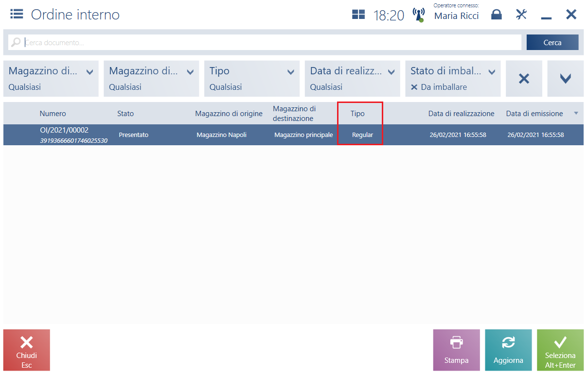Open the tile grid view icon

click(358, 15)
